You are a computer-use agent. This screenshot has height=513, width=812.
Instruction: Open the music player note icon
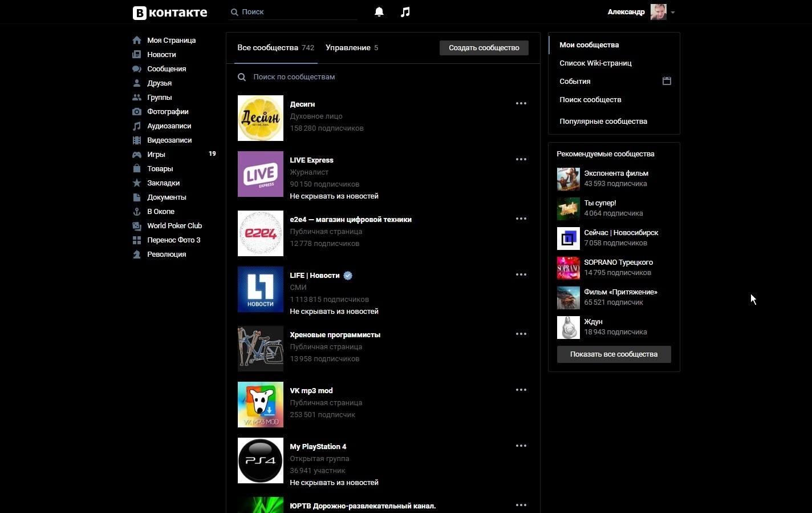pyautogui.click(x=405, y=11)
